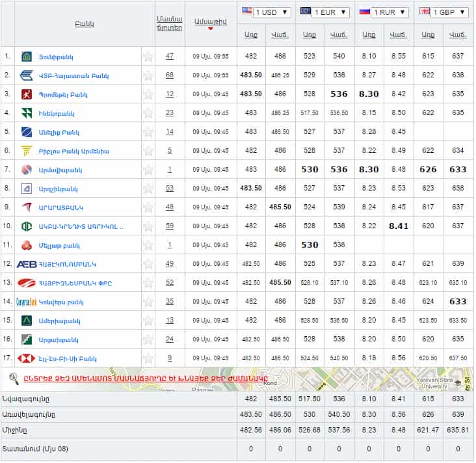Click branch count 68 for VTB-Armenia Bank
This screenshot has width=476, height=463.
pos(170,75)
